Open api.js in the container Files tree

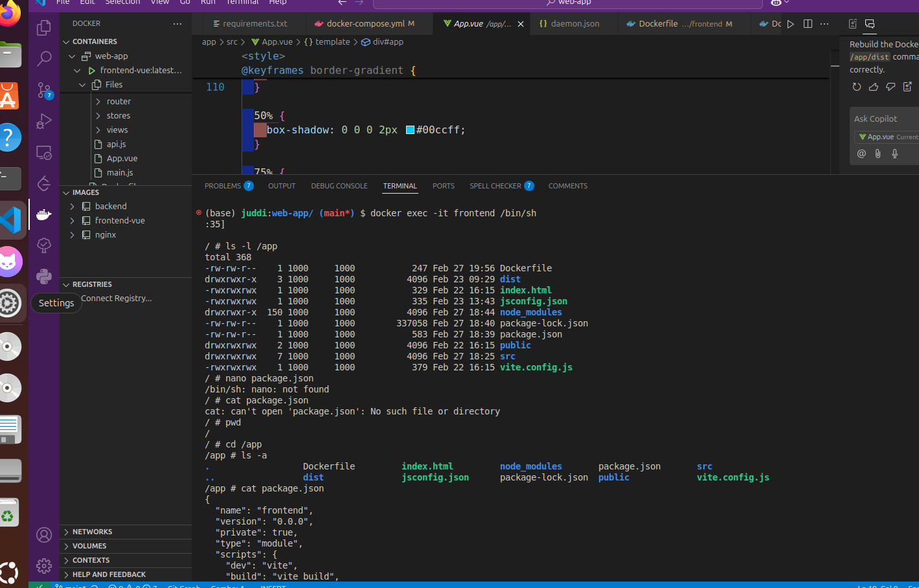tap(117, 144)
